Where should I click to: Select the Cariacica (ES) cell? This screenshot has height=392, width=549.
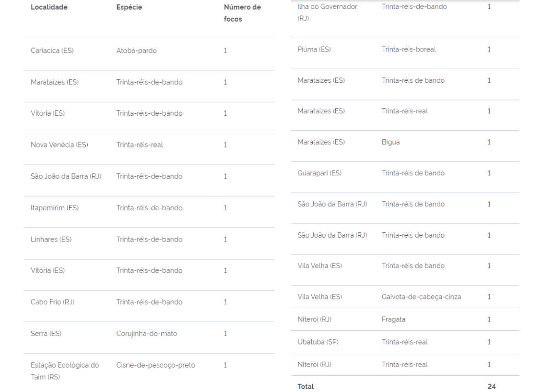click(x=52, y=51)
